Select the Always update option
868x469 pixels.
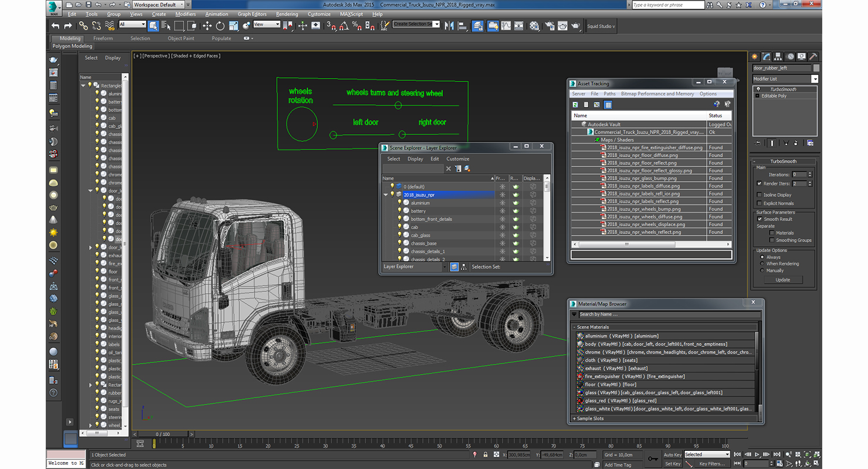tap(762, 257)
